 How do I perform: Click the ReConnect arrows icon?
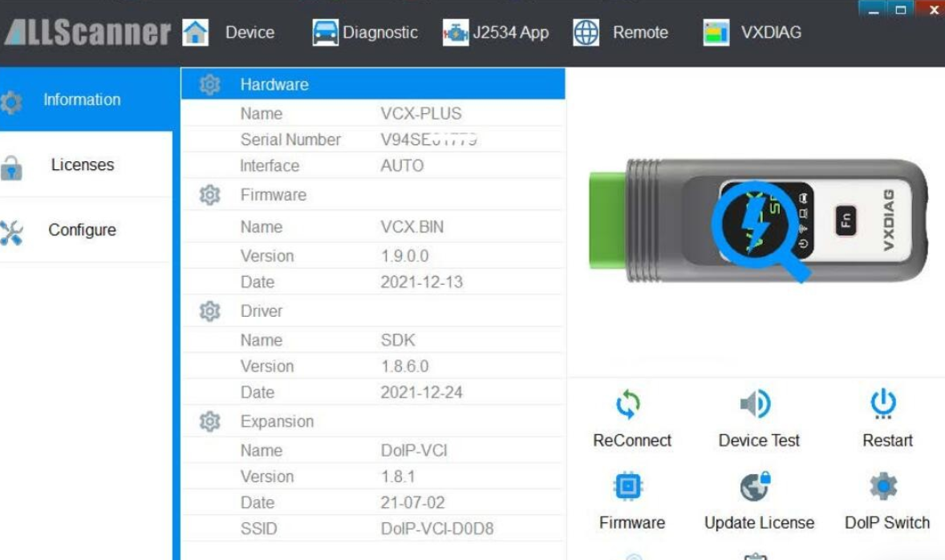pos(628,404)
